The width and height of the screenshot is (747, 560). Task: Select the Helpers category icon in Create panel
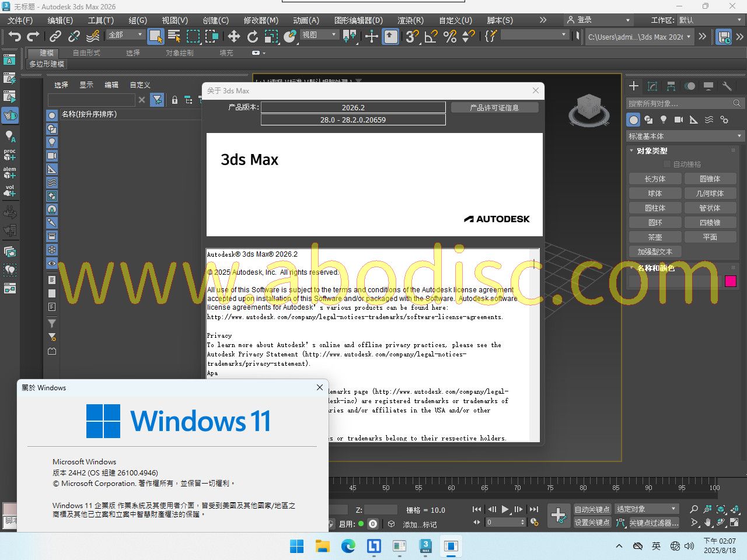point(694,120)
